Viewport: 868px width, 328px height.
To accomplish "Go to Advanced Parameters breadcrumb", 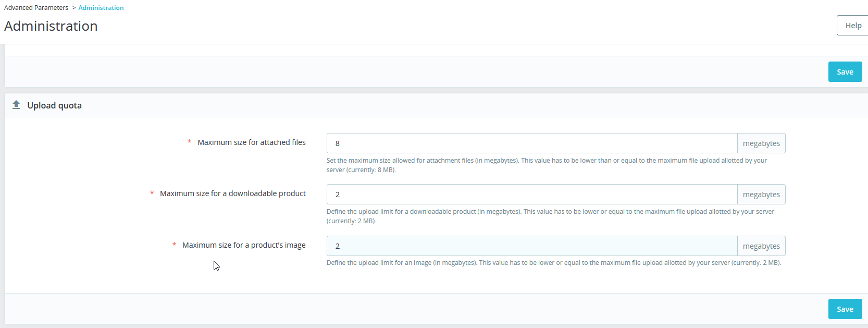I will [36, 8].
